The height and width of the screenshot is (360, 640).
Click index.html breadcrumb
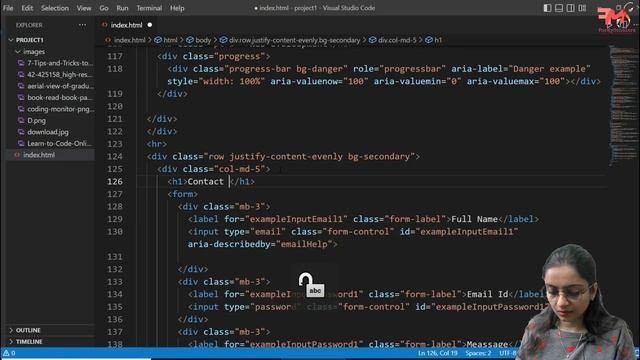coord(129,40)
